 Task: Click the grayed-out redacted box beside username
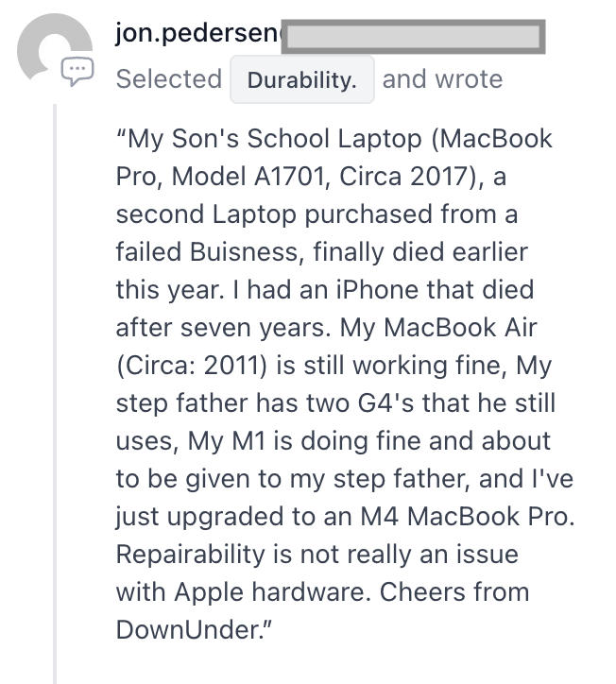pyautogui.click(x=413, y=37)
